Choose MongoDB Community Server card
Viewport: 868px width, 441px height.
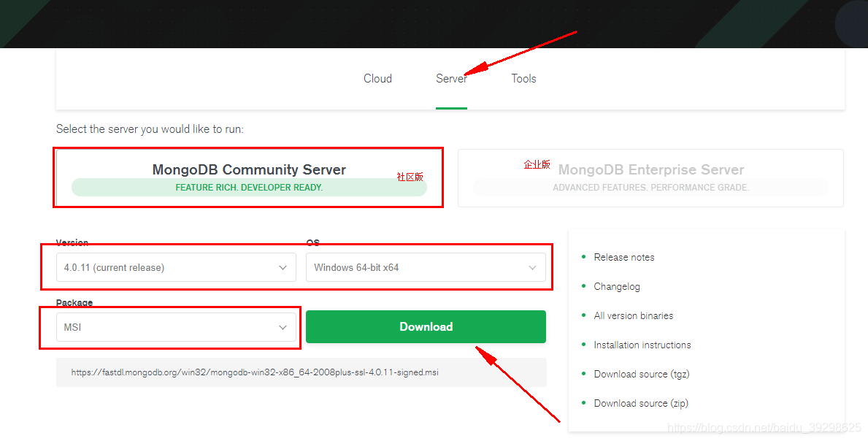[249, 177]
